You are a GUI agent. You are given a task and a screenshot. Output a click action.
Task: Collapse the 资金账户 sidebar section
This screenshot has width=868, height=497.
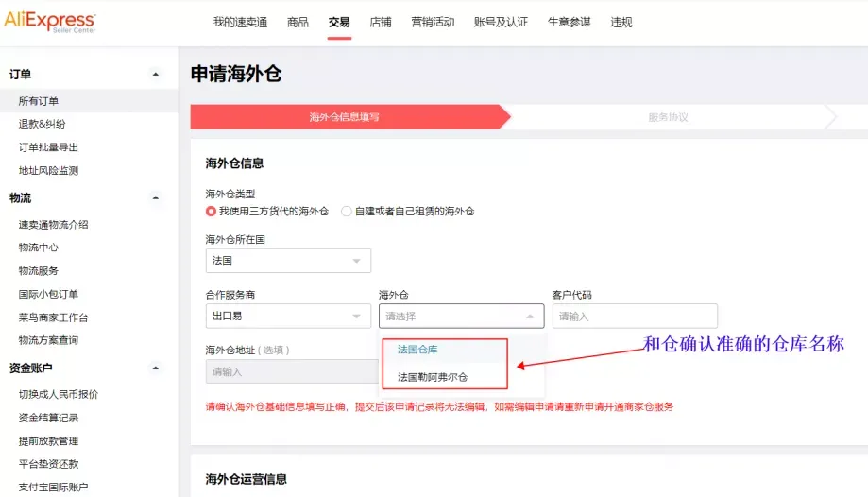pyautogui.click(x=156, y=368)
